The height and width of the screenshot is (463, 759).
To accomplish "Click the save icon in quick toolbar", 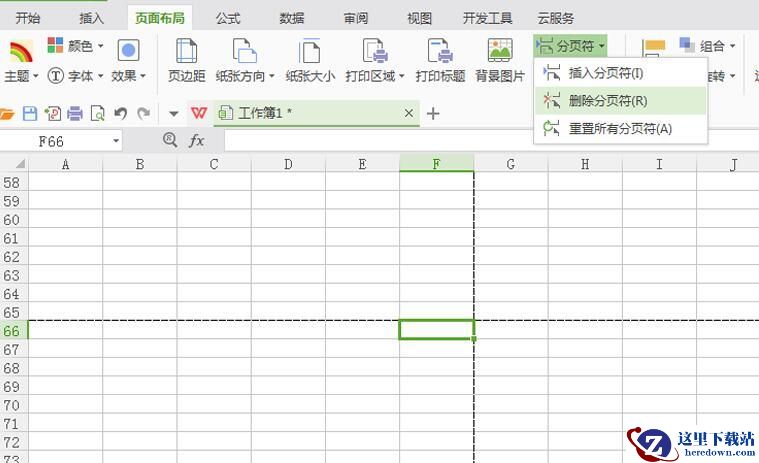I will coord(30,114).
